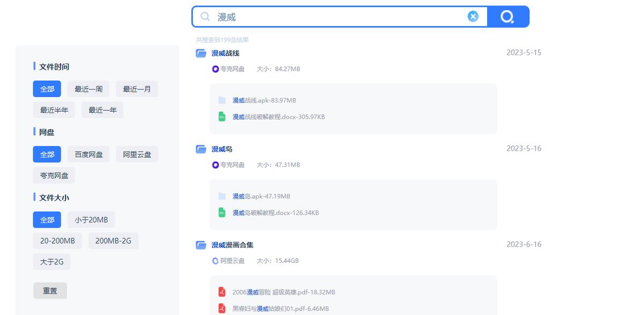Clear the search box with the X icon
This screenshot has height=315, width=644.
(x=473, y=16)
